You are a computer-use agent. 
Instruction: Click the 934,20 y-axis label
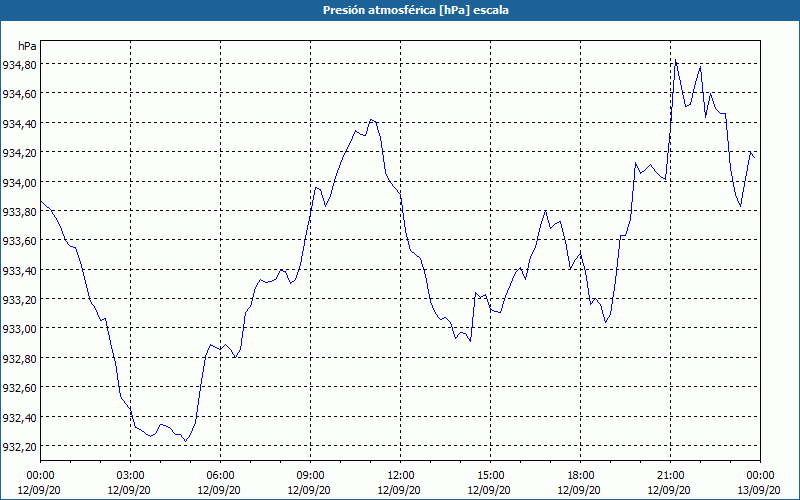point(18,153)
